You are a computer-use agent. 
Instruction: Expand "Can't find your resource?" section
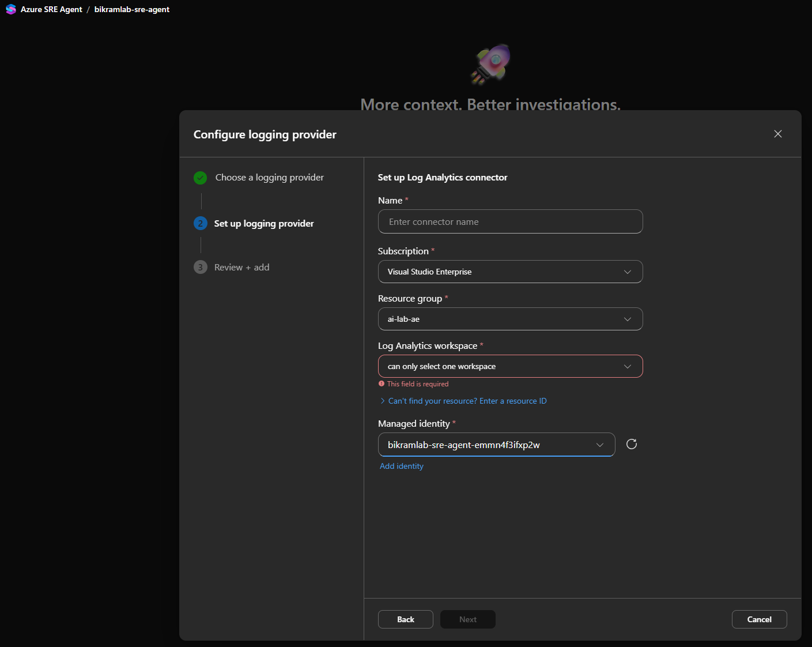coord(463,401)
